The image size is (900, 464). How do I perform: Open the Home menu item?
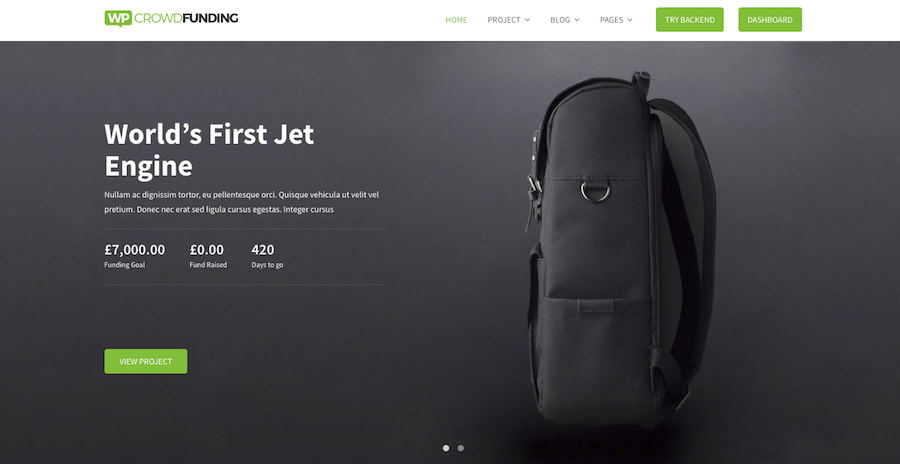[456, 20]
